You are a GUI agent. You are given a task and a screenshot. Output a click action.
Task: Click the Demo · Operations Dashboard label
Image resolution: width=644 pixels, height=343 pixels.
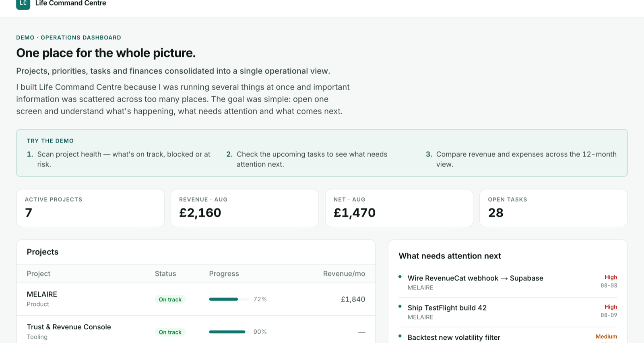(68, 37)
